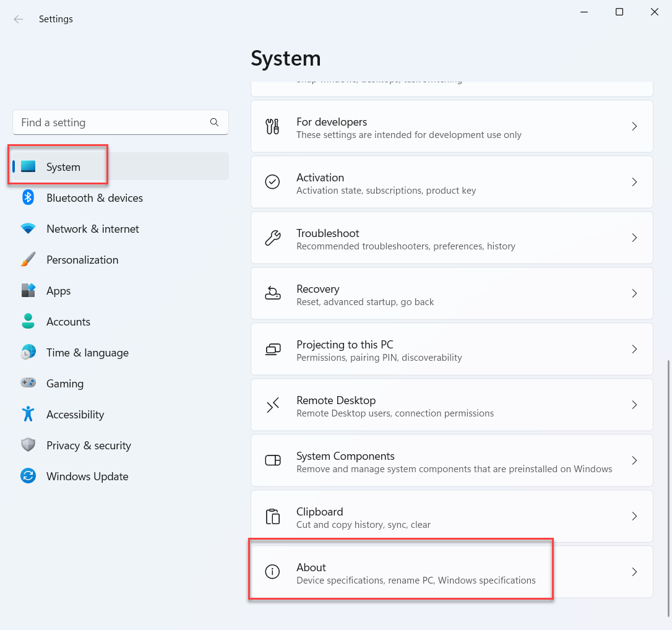Viewport: 672px width, 630px height.
Task: Open Remote Desktop using its chevron
Action: (635, 405)
